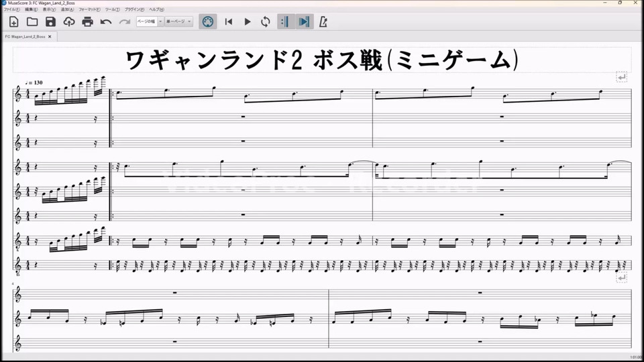
Task: Minimize the MuseScore window
Action: click(605, 3)
